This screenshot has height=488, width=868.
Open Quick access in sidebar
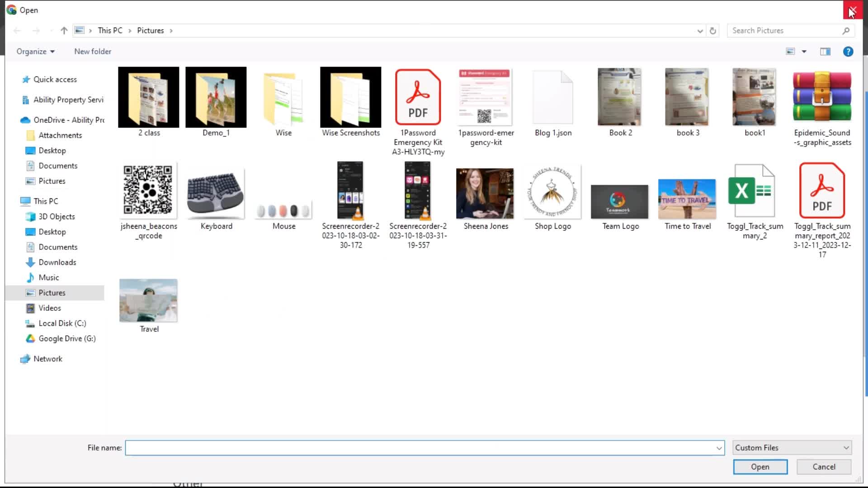55,80
